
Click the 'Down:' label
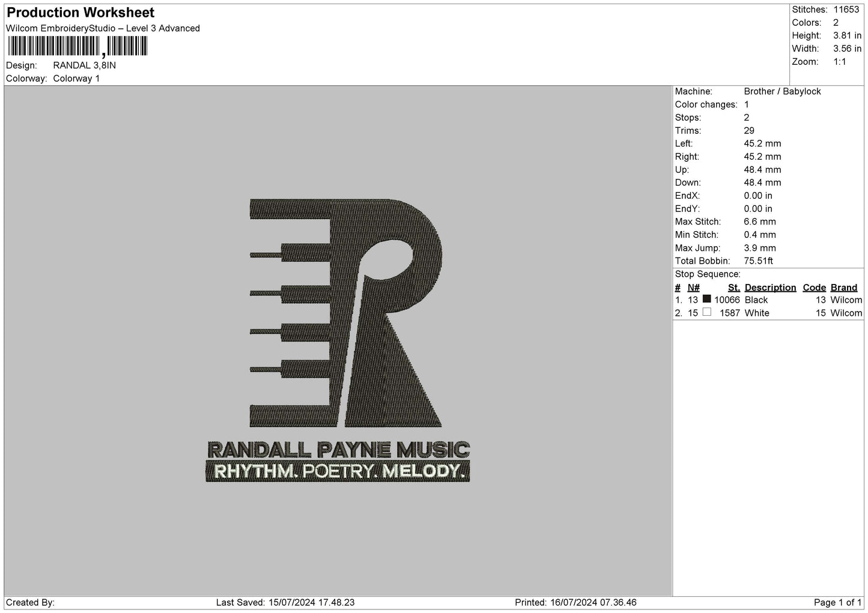click(688, 183)
